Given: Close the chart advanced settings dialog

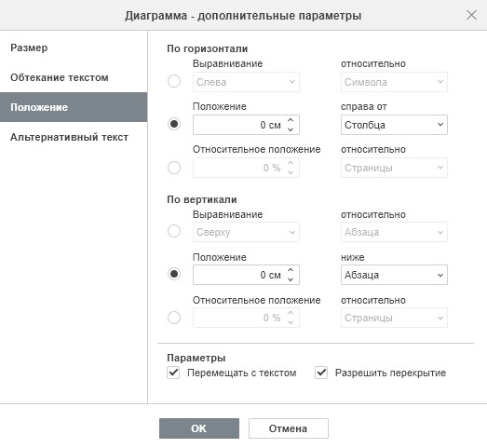Looking at the screenshot, I should pyautogui.click(x=471, y=15).
